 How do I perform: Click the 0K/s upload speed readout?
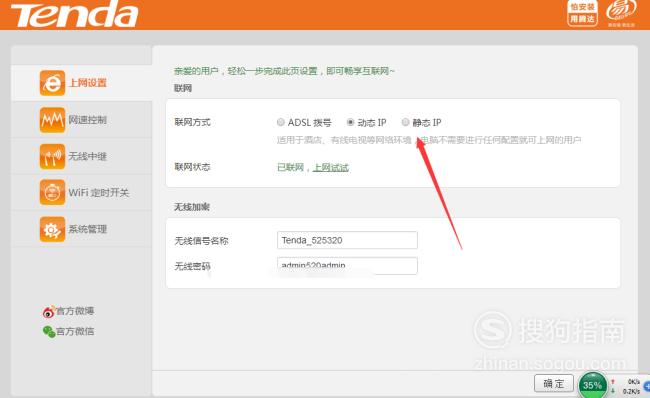point(633,381)
